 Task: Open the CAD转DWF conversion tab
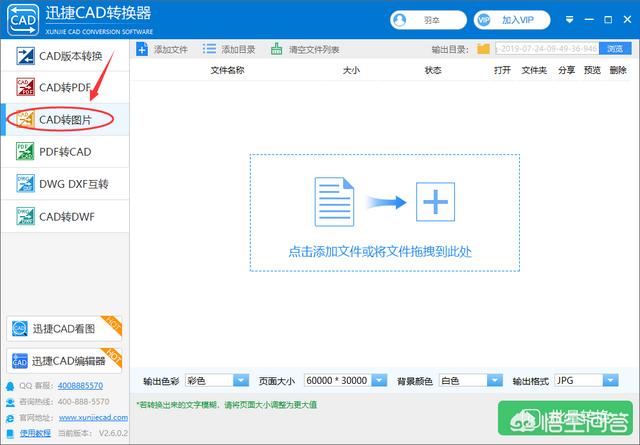64,215
